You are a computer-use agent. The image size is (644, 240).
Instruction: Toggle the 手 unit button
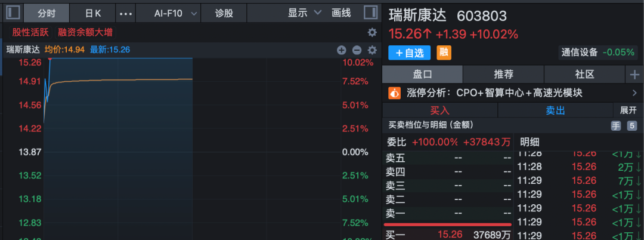[x=615, y=126]
